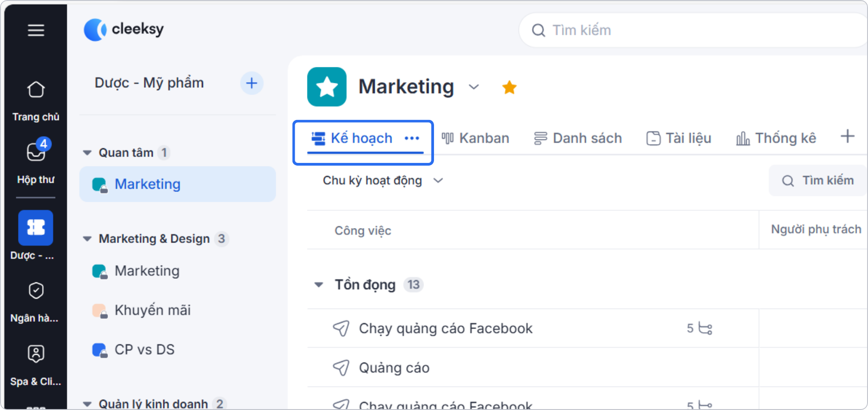The image size is (868, 410).
Task: Add a new tab with the plus icon
Action: 847,136
